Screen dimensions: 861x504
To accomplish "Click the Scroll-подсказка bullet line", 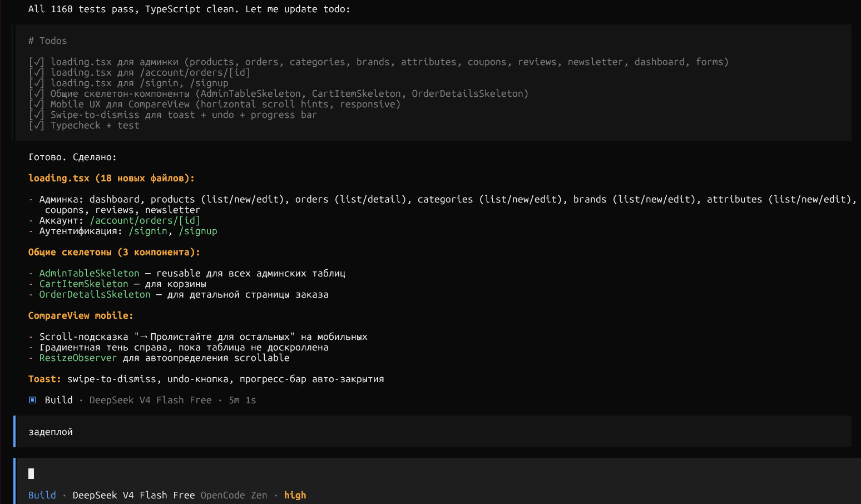I will pyautogui.click(x=198, y=337).
